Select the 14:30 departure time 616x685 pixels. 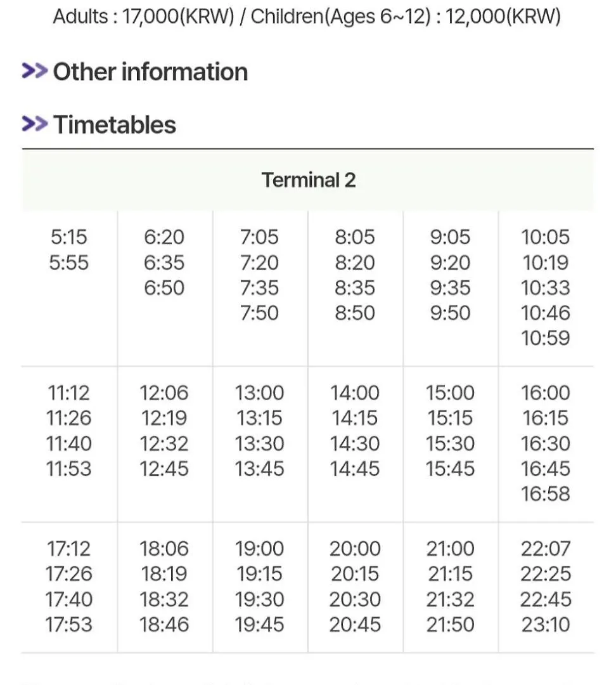(354, 443)
